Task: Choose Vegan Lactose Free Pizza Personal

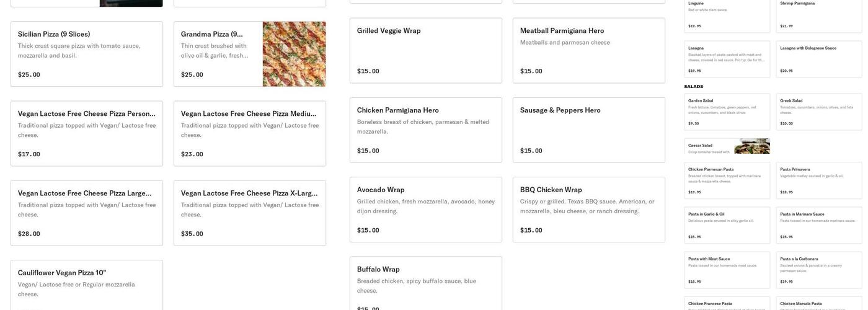Action: tap(87, 133)
